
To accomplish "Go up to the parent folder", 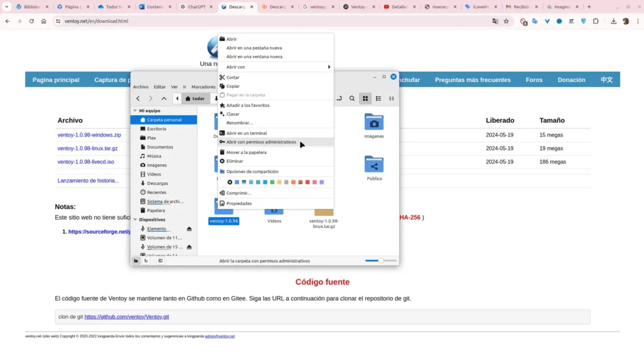I will click(164, 99).
